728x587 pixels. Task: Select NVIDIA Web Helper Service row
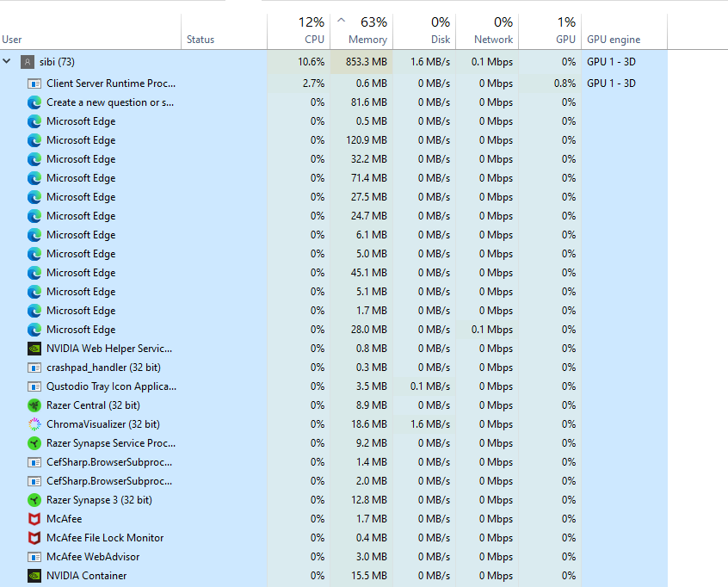[334, 349]
